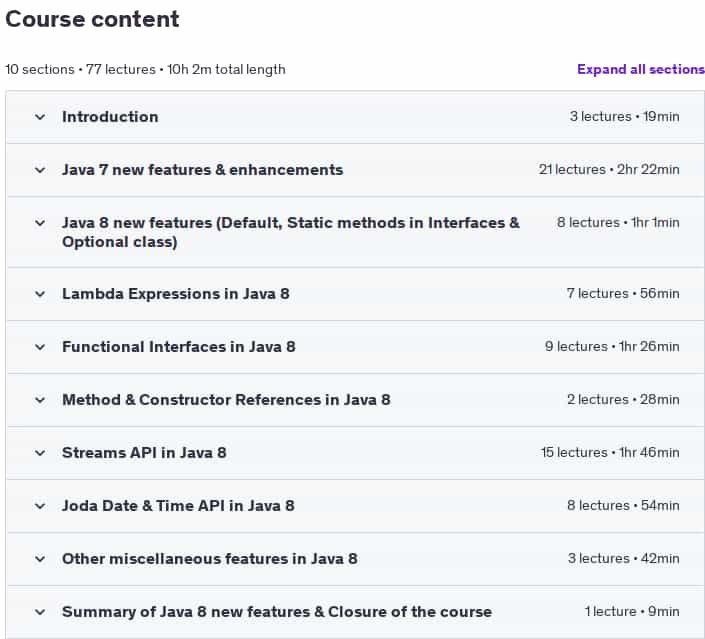Screen dimensions: 705x639
Task: Open Lambda Expressions in Java 8 title
Action: point(176,294)
